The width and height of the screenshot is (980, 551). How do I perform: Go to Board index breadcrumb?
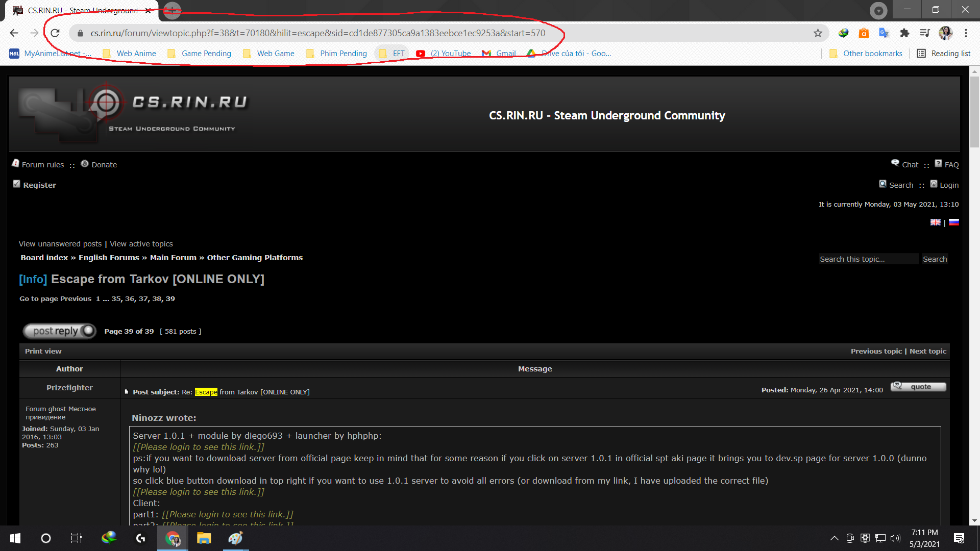(x=44, y=258)
